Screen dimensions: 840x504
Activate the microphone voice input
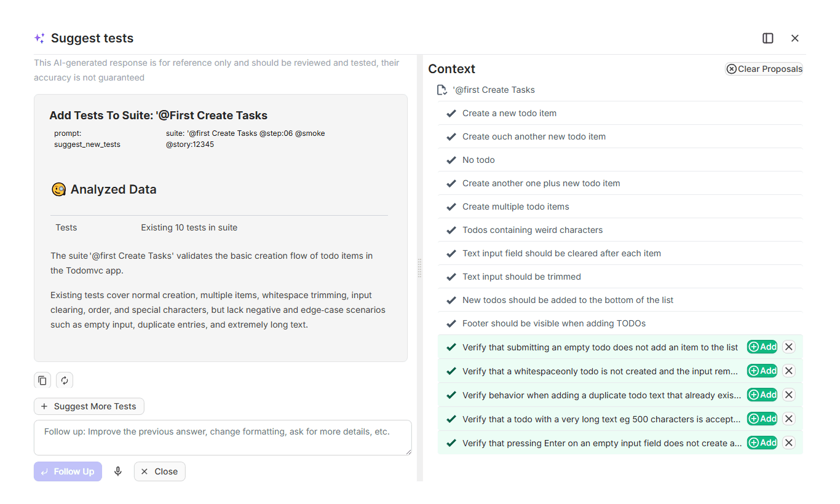pos(118,471)
